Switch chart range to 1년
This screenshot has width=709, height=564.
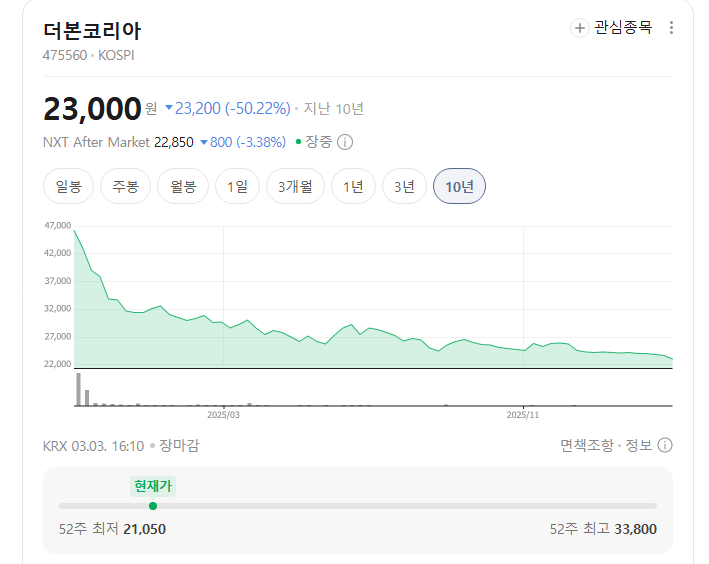[353, 186]
